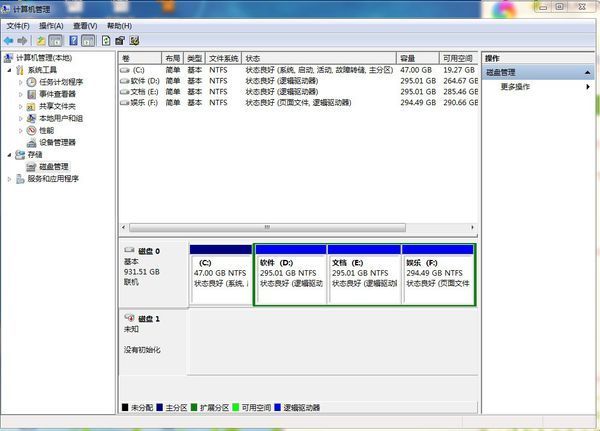Open the 查看(V) menu
Viewport: 600px width, 431px height.
click(85, 25)
